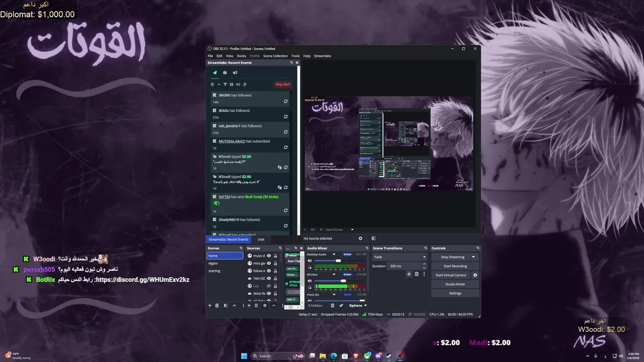
Task: Select the starting scene
Action: click(224, 271)
